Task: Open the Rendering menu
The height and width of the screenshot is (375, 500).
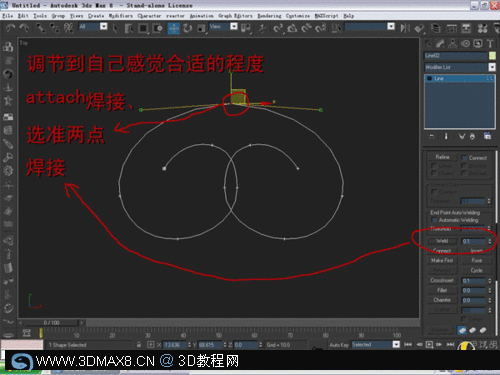Action: [269, 16]
